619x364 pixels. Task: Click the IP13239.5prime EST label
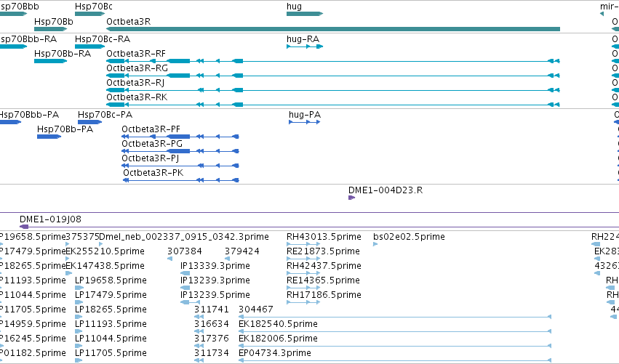pos(215,296)
